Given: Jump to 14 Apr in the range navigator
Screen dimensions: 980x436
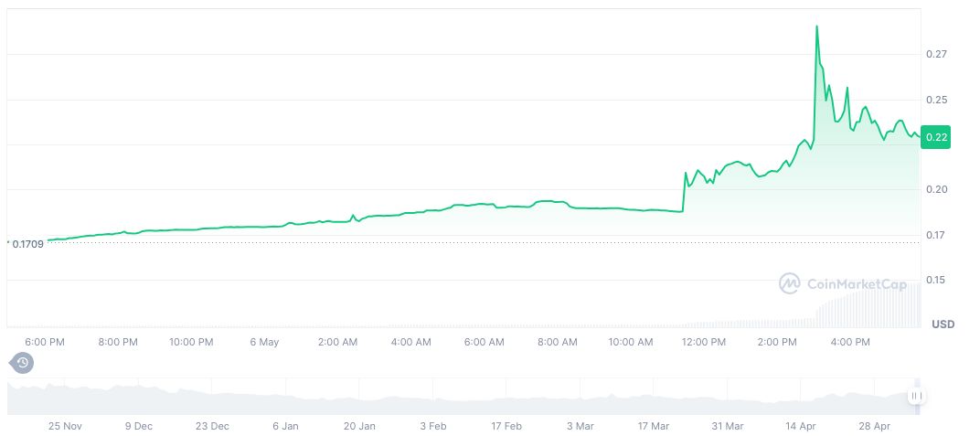Looking at the screenshot, I should 800,426.
